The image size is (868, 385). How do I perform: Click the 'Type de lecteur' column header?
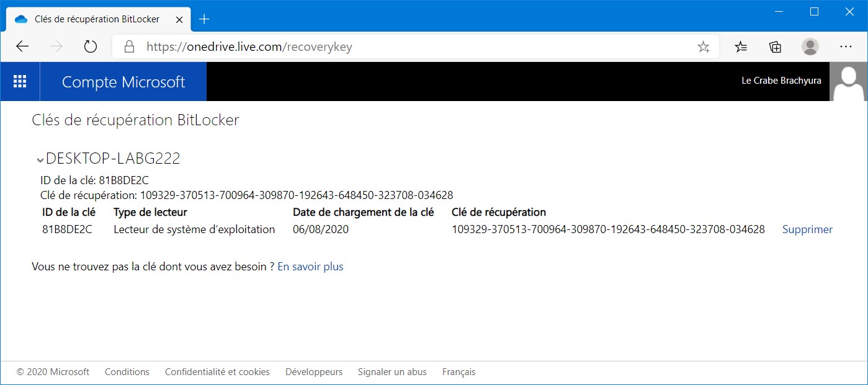point(150,212)
